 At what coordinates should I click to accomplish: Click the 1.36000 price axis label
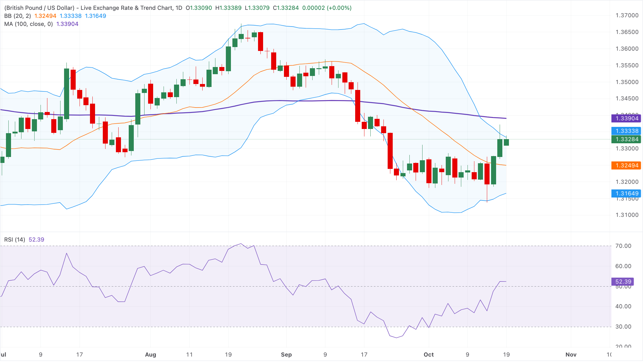(627, 49)
